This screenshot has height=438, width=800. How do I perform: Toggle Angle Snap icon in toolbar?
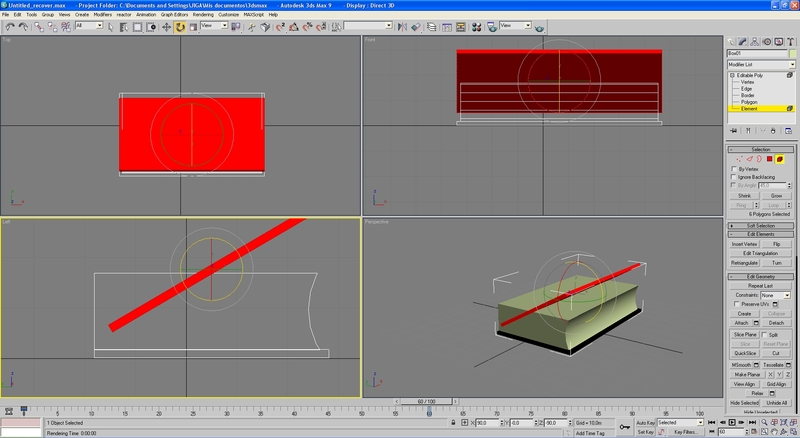point(294,27)
